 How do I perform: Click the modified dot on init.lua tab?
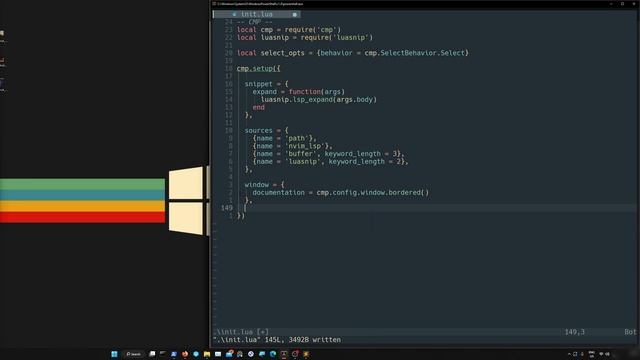click(x=294, y=14)
